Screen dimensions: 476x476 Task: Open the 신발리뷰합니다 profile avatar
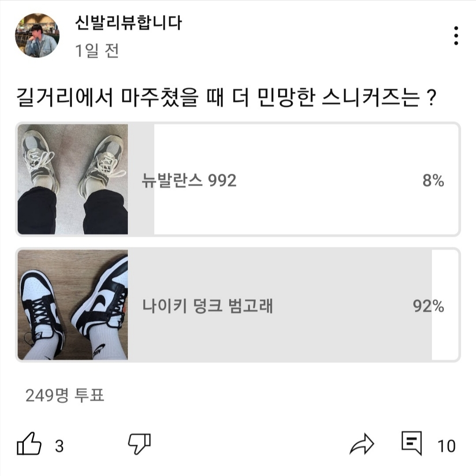(x=37, y=36)
